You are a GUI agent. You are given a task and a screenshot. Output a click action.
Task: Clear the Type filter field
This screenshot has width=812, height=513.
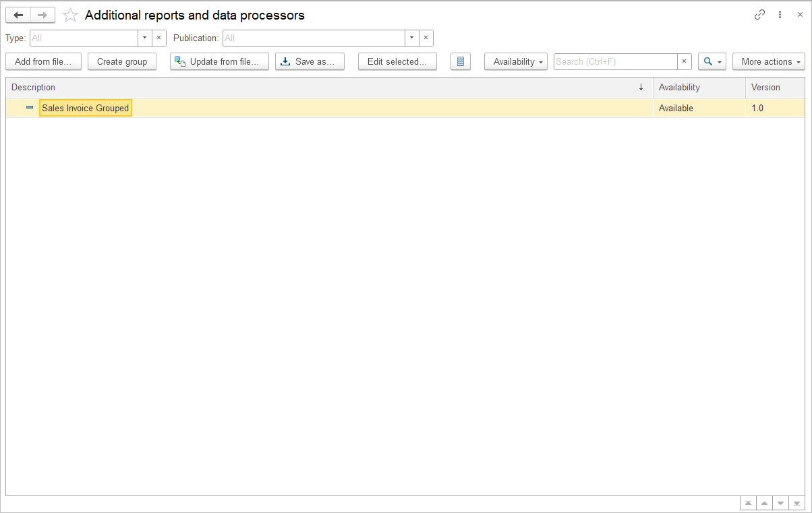159,38
